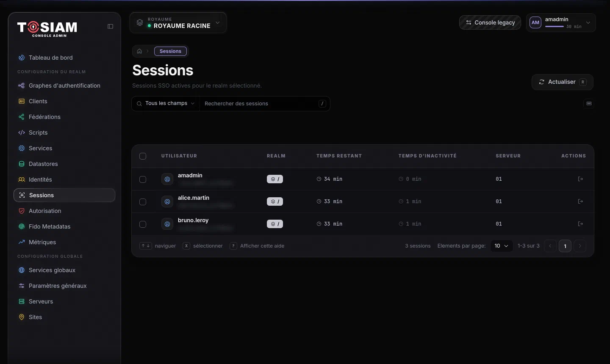Open Serveurs page

pyautogui.click(x=64, y=301)
